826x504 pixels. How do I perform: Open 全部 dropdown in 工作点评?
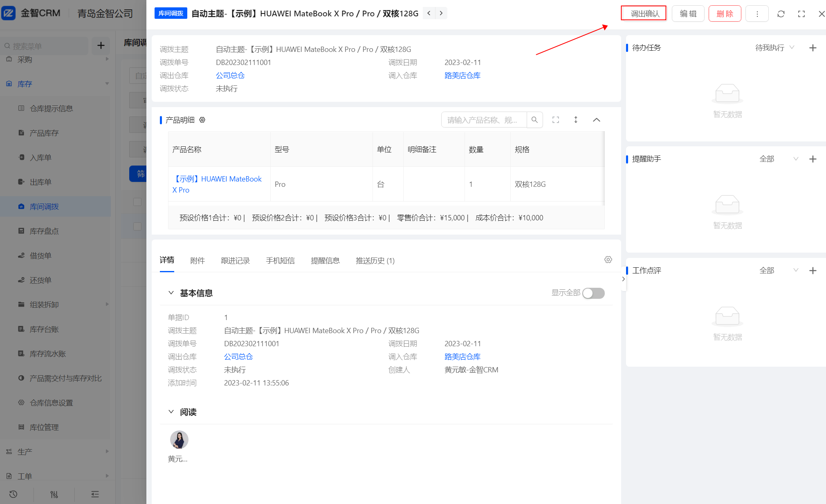click(x=779, y=270)
